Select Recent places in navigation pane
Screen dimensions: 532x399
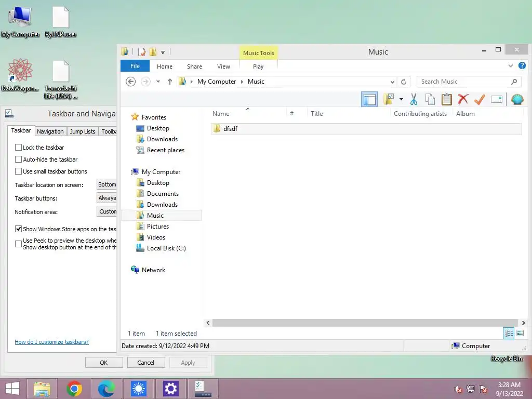point(166,150)
